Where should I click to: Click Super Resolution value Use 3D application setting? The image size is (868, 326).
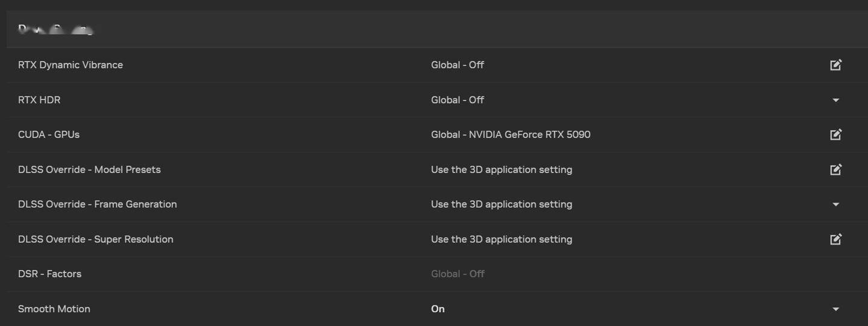502,239
